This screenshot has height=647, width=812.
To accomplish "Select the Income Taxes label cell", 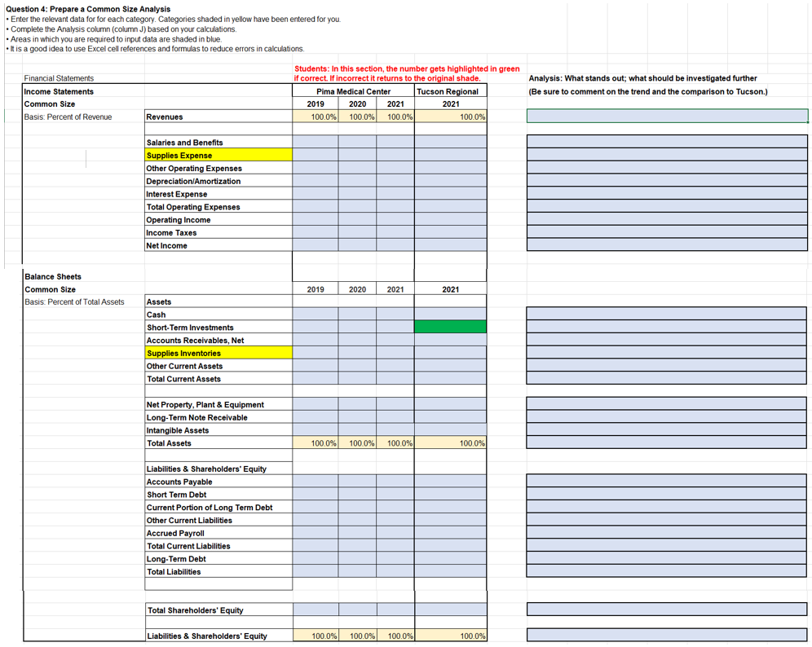I will (218, 232).
